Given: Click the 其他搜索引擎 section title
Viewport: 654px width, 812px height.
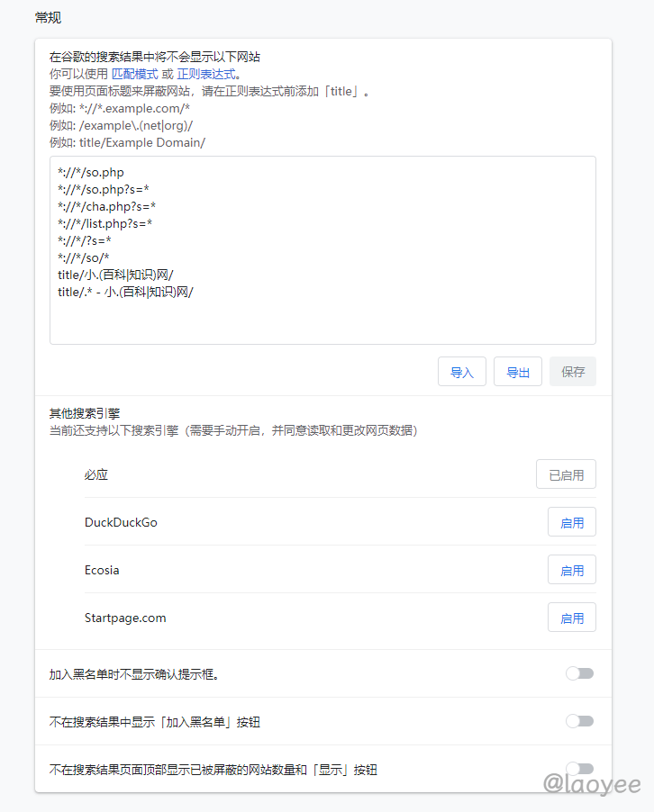Looking at the screenshot, I should (x=85, y=414).
